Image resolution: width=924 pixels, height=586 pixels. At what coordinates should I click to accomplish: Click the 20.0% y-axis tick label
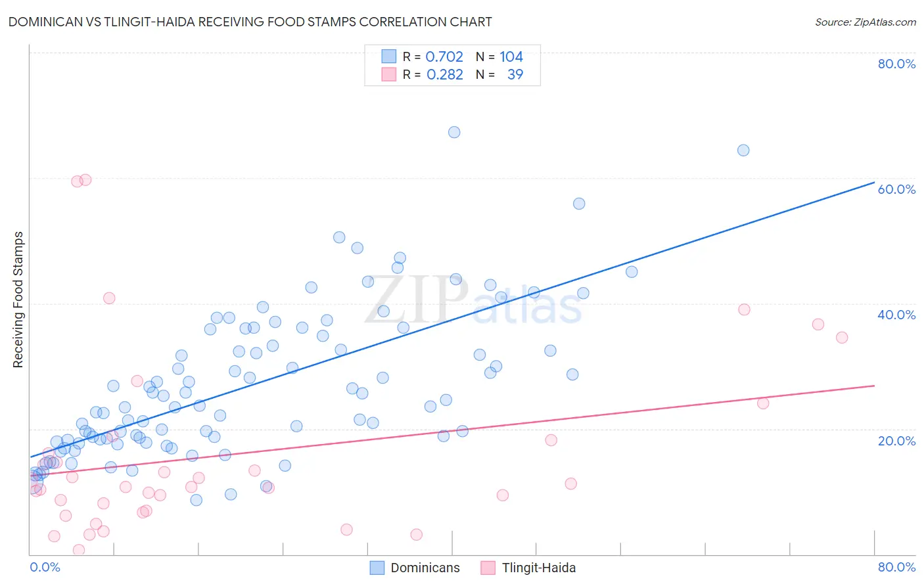[x=896, y=441]
